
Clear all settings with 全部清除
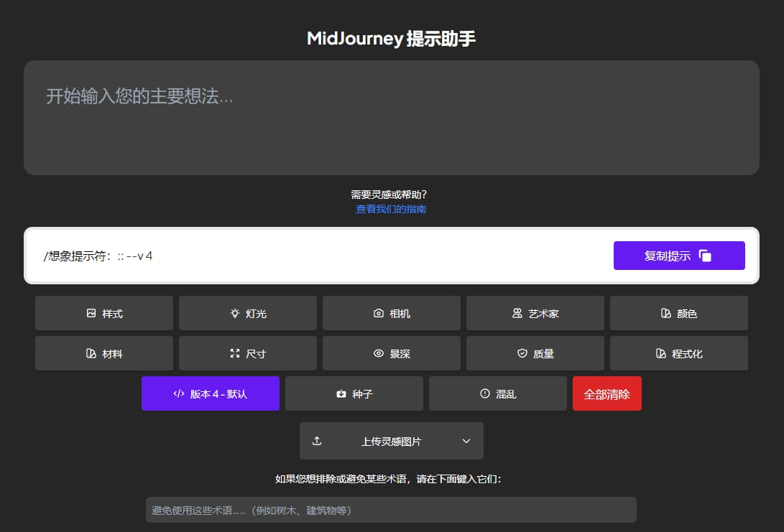tap(607, 393)
